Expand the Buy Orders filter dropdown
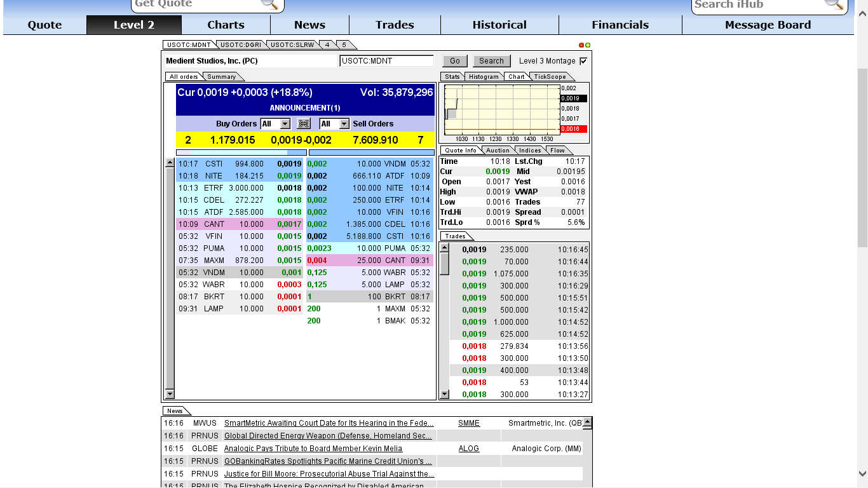This screenshot has height=488, width=868. tap(285, 124)
